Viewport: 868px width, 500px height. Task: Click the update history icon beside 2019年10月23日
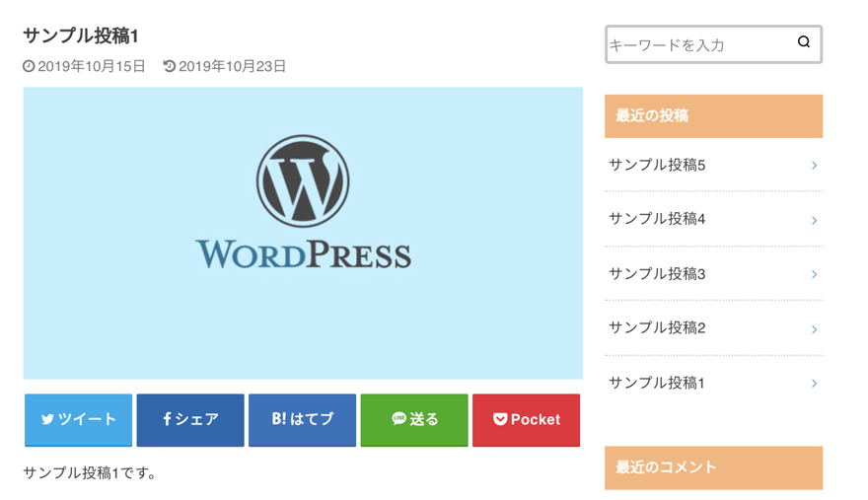[x=170, y=67]
